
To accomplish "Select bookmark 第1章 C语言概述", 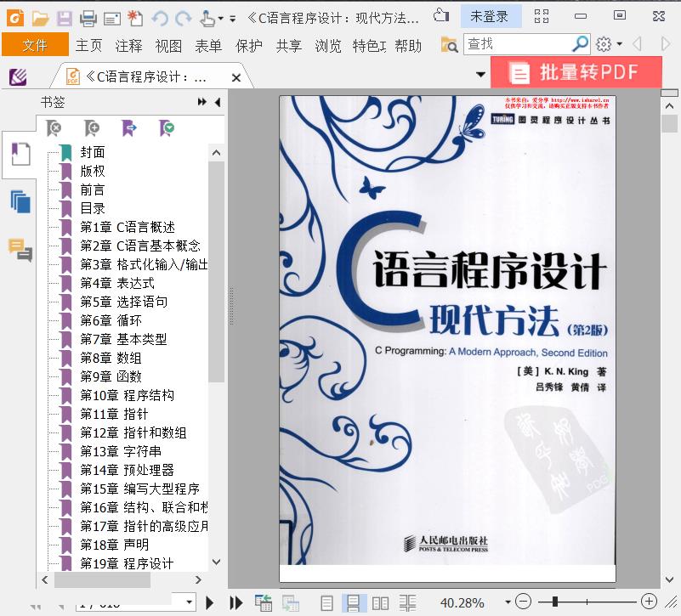I will 128,227.
